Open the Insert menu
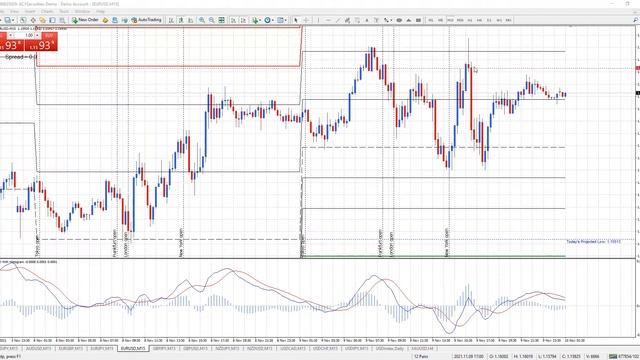This screenshot has width=640, height=360. click(x=30, y=11)
